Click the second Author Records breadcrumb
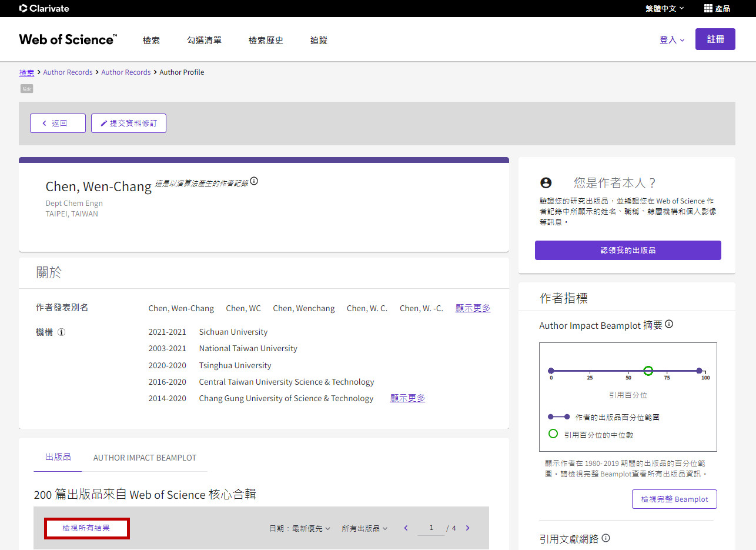 [x=126, y=72]
